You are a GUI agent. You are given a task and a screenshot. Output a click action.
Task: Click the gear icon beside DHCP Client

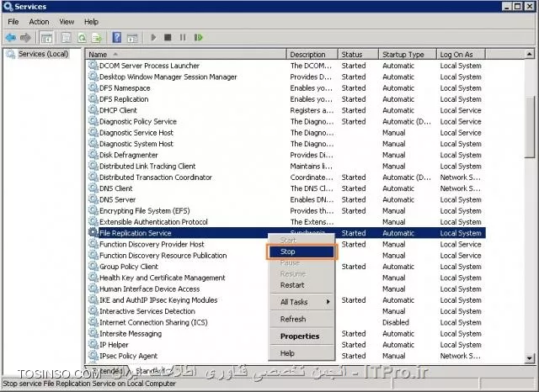point(93,110)
